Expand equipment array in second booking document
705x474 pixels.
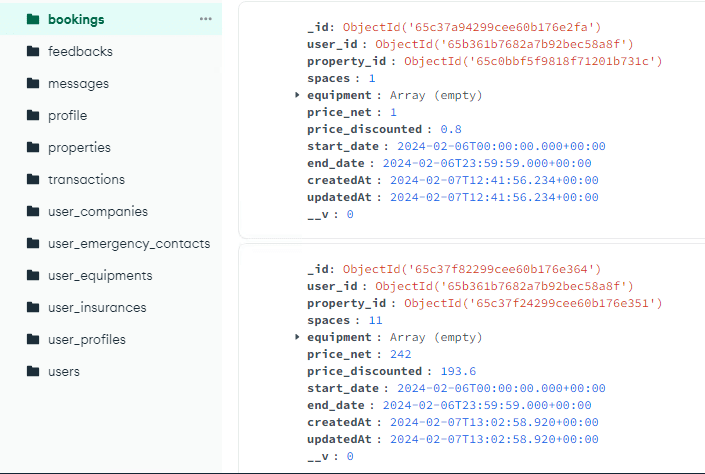click(297, 338)
